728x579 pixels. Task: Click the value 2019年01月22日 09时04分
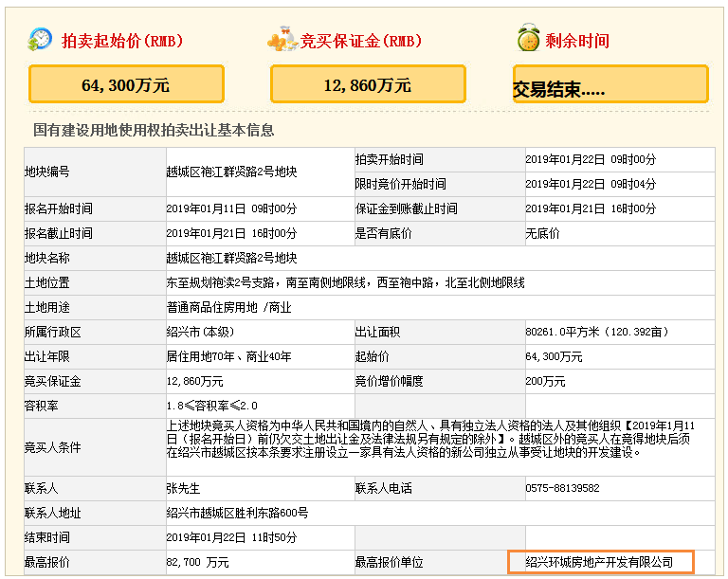(x=591, y=184)
